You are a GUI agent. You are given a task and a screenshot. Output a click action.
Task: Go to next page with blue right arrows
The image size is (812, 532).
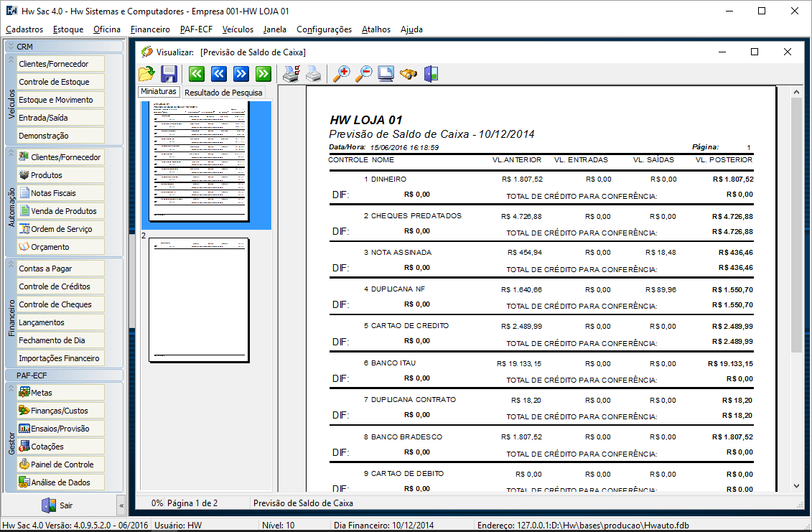(241, 74)
